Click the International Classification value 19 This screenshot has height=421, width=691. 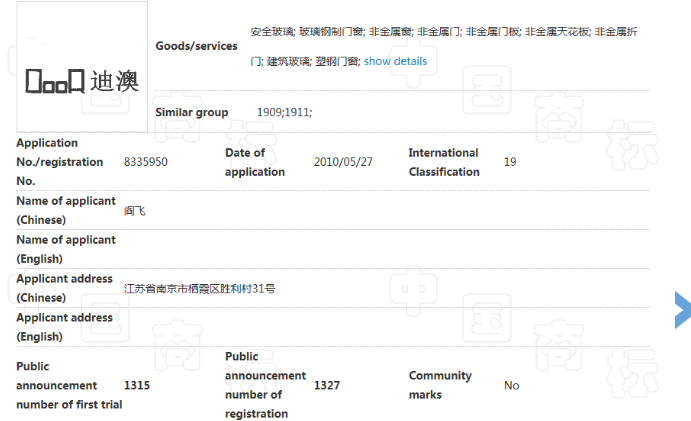[x=510, y=162]
